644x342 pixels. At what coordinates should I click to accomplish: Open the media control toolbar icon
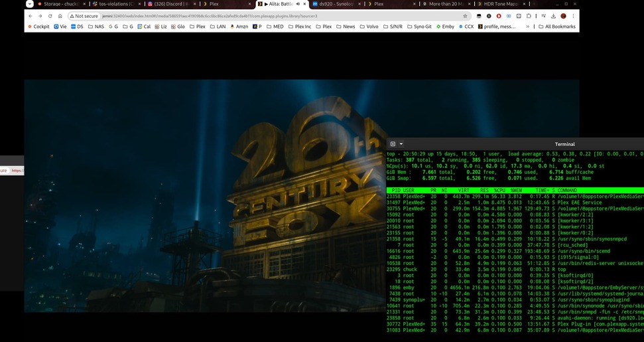543,16
